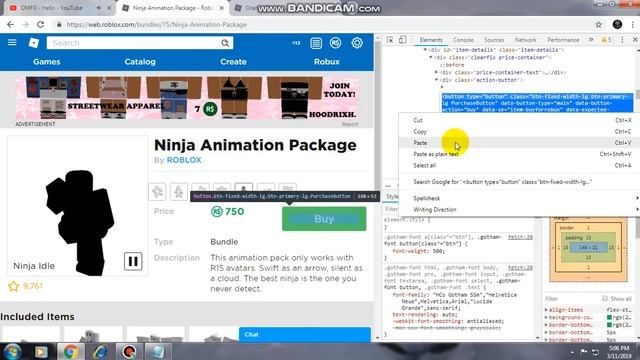Close the DevTools panel
The width and height of the screenshot is (640, 360).
tap(635, 40)
